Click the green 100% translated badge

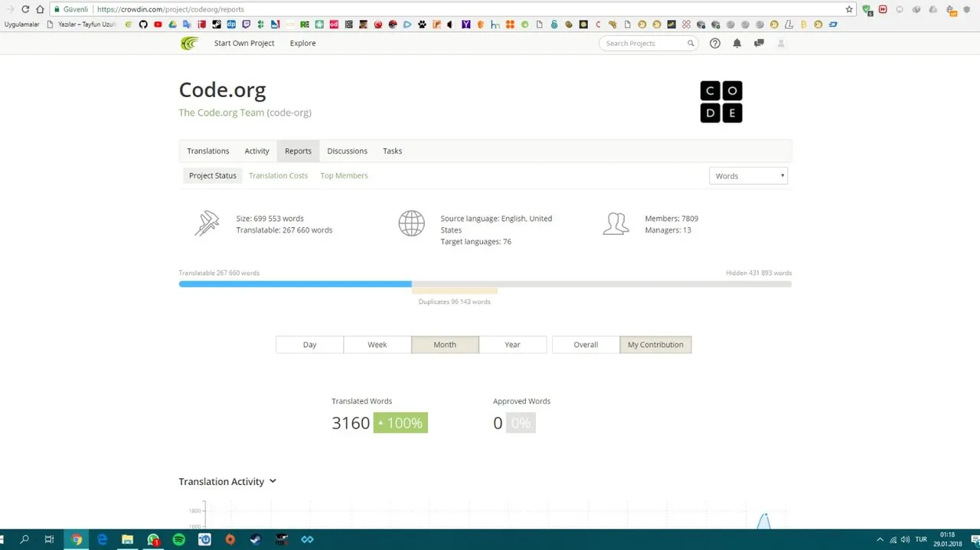click(400, 423)
